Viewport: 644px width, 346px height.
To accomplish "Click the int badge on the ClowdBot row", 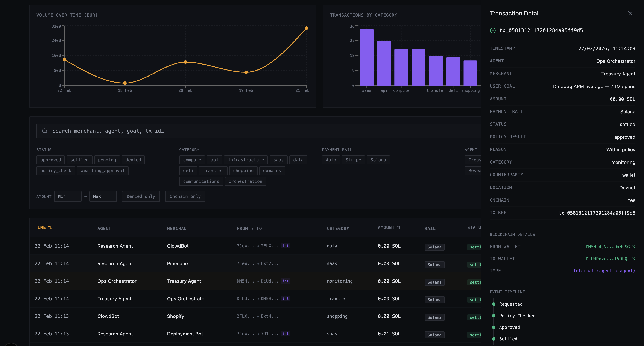I will [285, 246].
